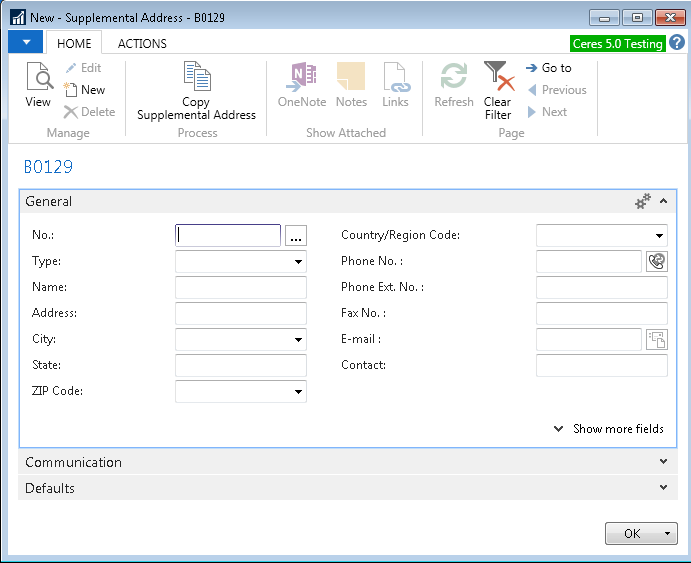Click Copy Supplemental Address icon
This screenshot has width=691, height=563.
click(x=196, y=78)
